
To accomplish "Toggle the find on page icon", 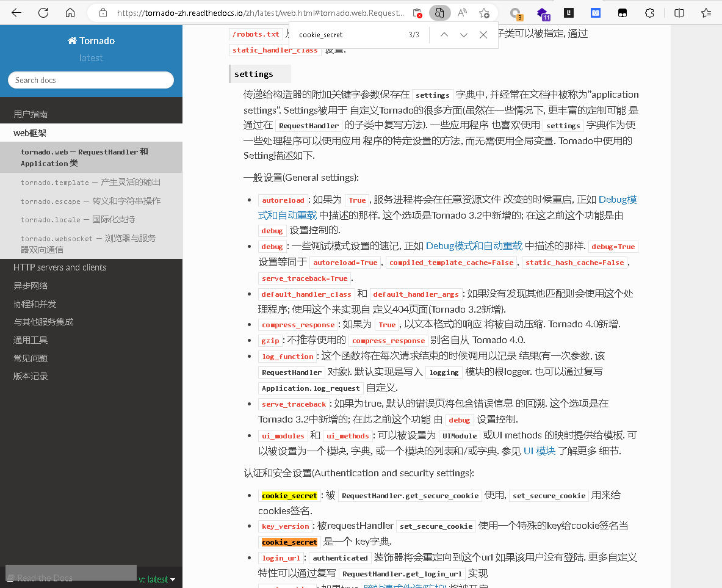I will (440, 13).
